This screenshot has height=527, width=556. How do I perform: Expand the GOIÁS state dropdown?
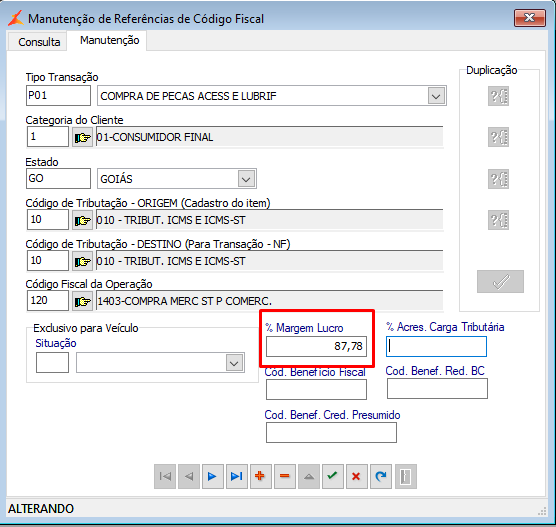[x=246, y=179]
